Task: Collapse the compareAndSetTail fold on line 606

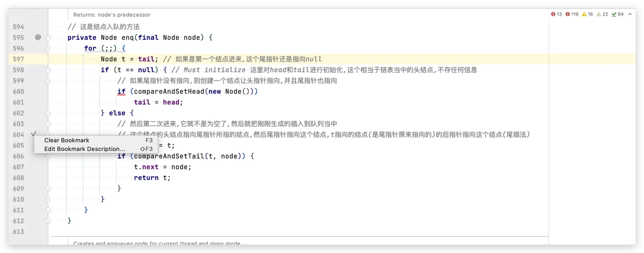Action: [48, 156]
